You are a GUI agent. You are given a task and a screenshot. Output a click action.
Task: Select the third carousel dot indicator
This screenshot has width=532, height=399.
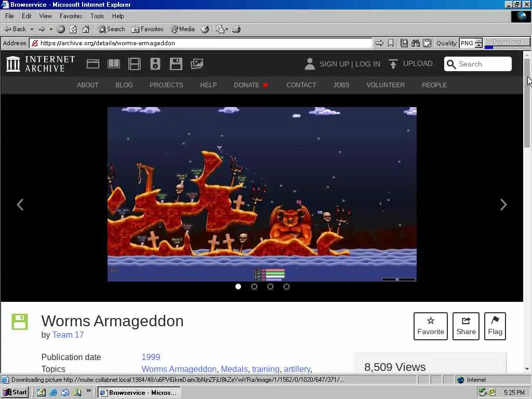coord(270,286)
